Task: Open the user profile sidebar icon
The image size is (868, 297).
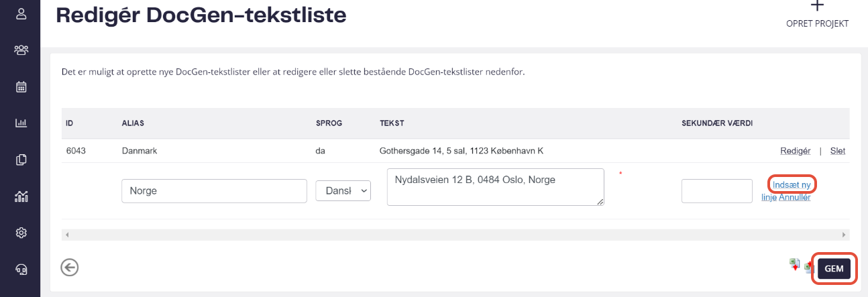Action: point(21,13)
